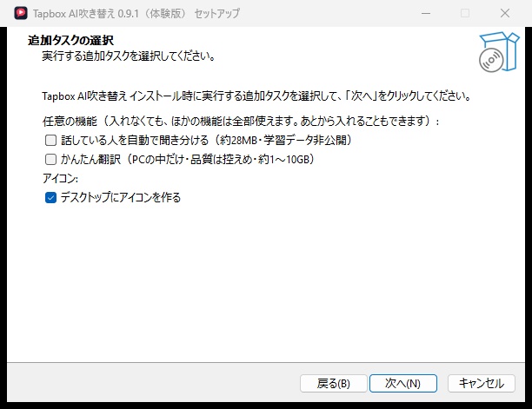Click the 任意の機能 group label
The width and height of the screenshot is (532, 409).
(241, 121)
